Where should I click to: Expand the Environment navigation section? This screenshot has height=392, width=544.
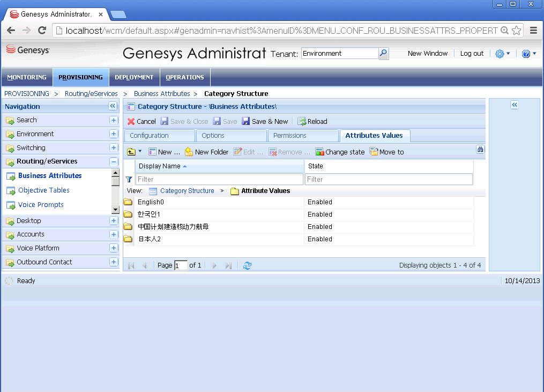(114, 134)
